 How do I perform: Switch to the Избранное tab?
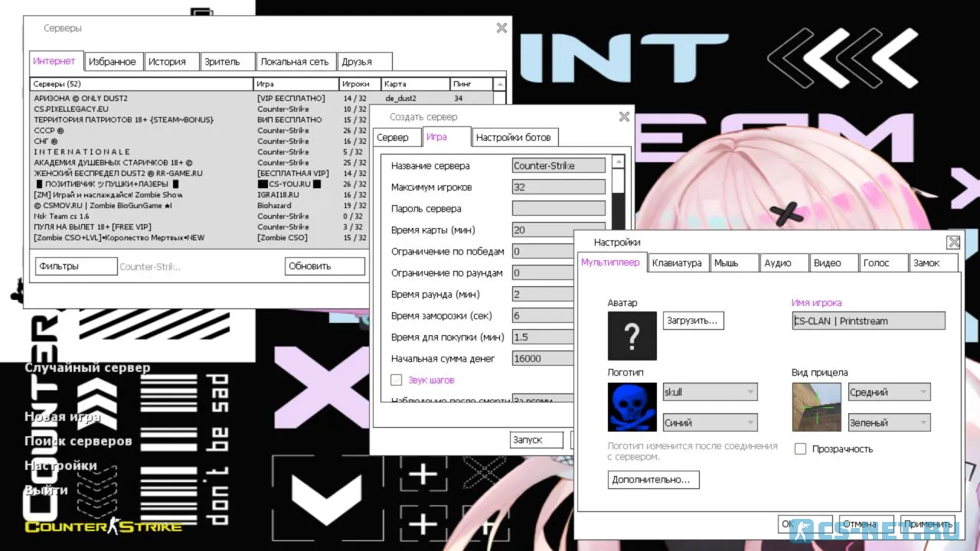coord(112,62)
